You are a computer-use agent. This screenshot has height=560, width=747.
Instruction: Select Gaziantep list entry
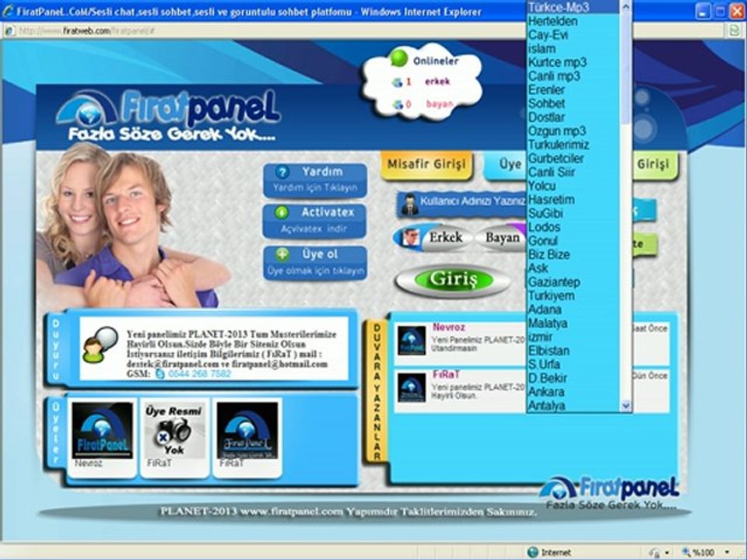click(x=573, y=282)
